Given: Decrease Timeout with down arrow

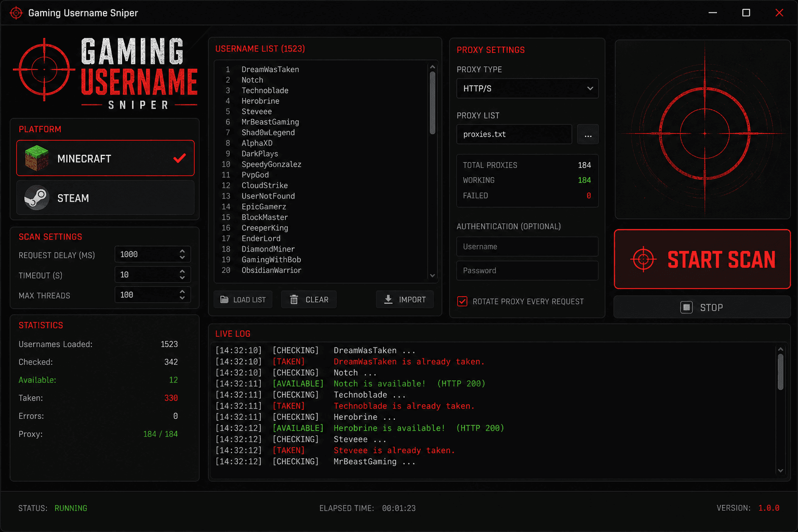Looking at the screenshot, I should 182,278.
